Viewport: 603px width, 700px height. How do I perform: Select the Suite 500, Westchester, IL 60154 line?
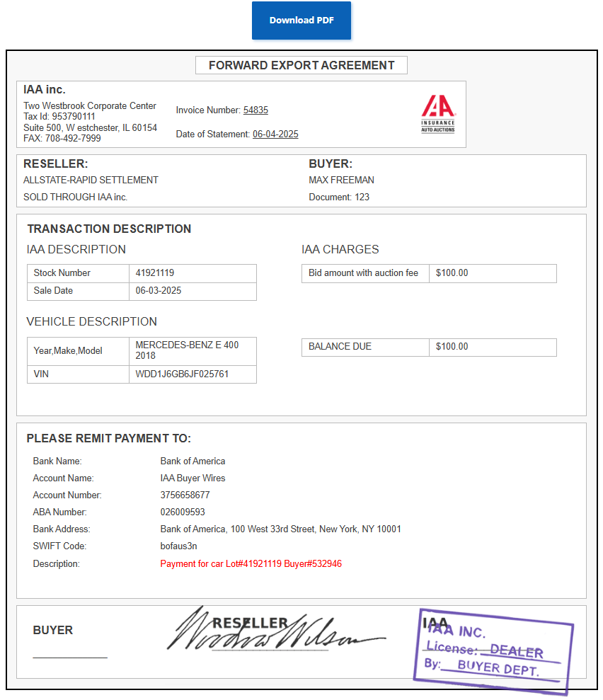(90, 127)
